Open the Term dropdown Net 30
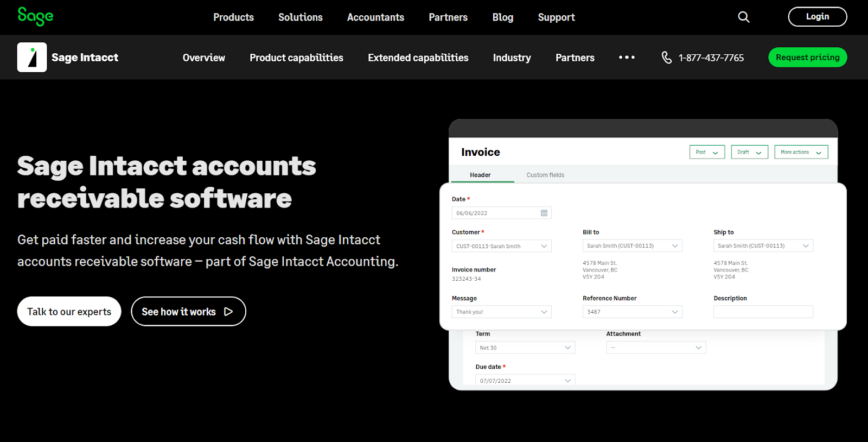868x442 pixels. tap(525, 348)
